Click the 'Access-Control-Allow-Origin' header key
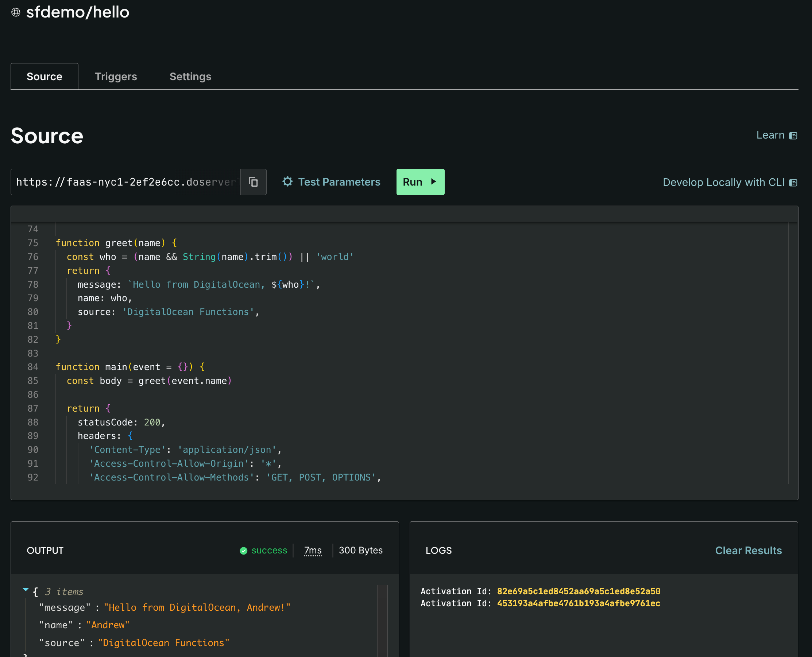Screen dimensions: 812x657 click(169, 464)
